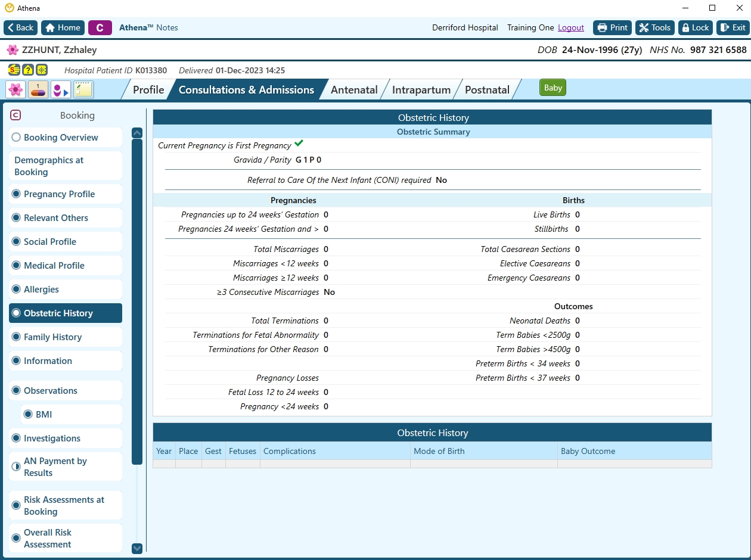Go to Home screen
The height and width of the screenshot is (560, 751).
click(x=63, y=27)
